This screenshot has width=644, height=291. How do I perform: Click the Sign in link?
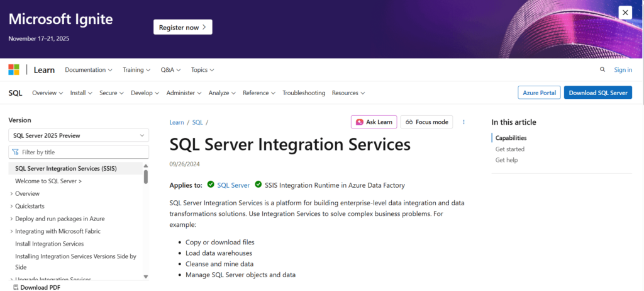(x=623, y=70)
